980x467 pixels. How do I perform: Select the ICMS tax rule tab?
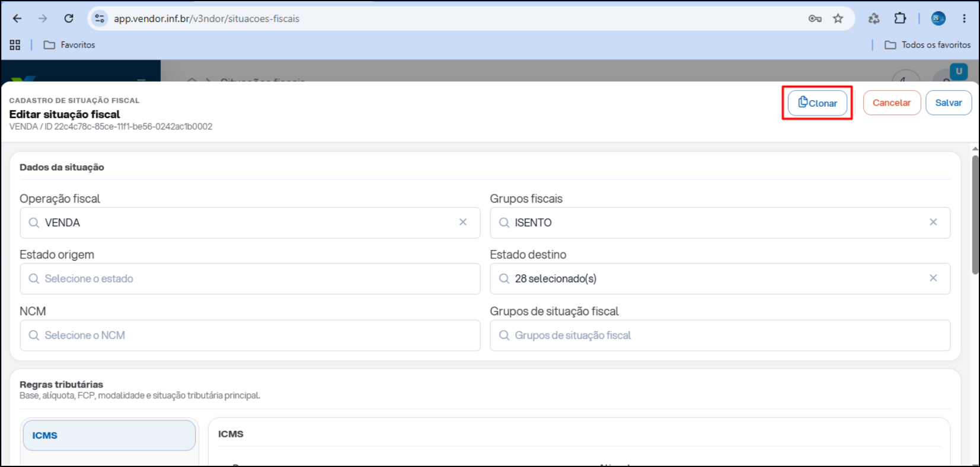coord(109,436)
